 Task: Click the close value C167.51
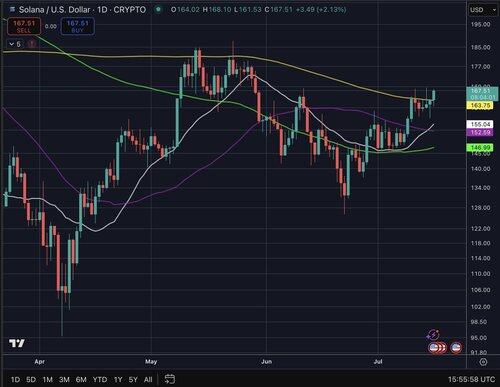click(x=279, y=10)
